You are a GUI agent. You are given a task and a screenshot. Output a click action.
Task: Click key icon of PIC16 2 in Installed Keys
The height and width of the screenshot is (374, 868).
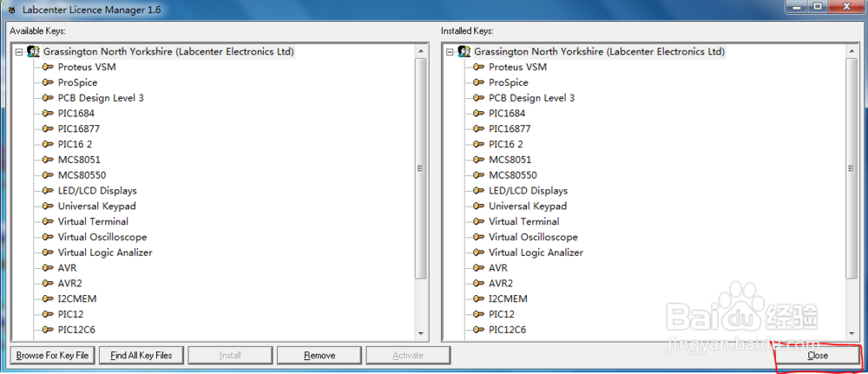[x=478, y=144]
